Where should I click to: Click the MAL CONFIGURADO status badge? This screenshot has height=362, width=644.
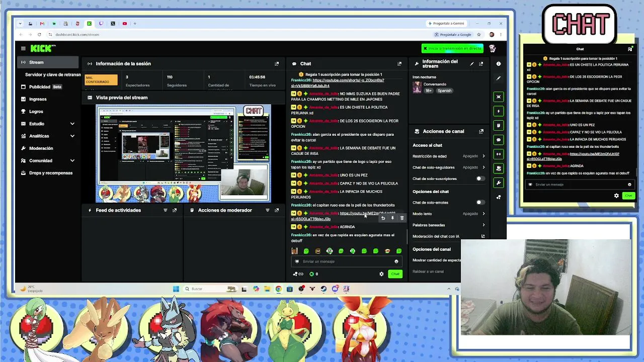tap(101, 80)
